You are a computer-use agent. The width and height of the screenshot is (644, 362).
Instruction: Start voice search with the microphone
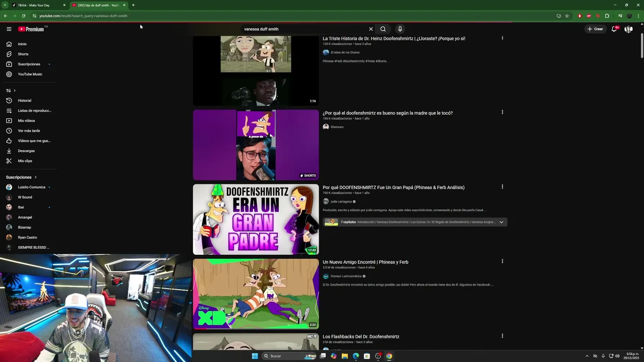point(400,29)
